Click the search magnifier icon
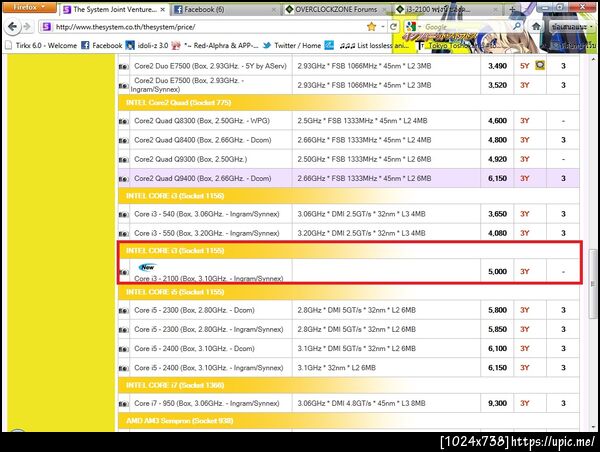 pos(517,26)
